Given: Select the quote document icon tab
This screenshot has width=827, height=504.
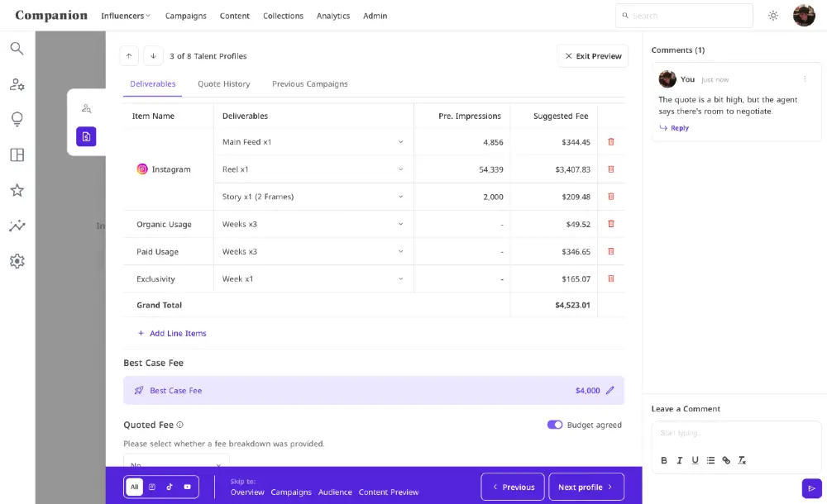Looking at the screenshot, I should (x=87, y=136).
